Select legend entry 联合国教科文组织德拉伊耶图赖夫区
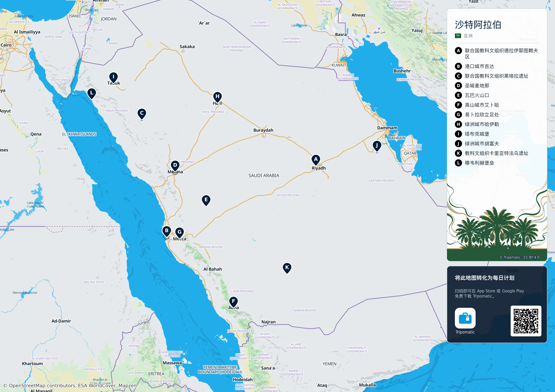 (x=497, y=53)
